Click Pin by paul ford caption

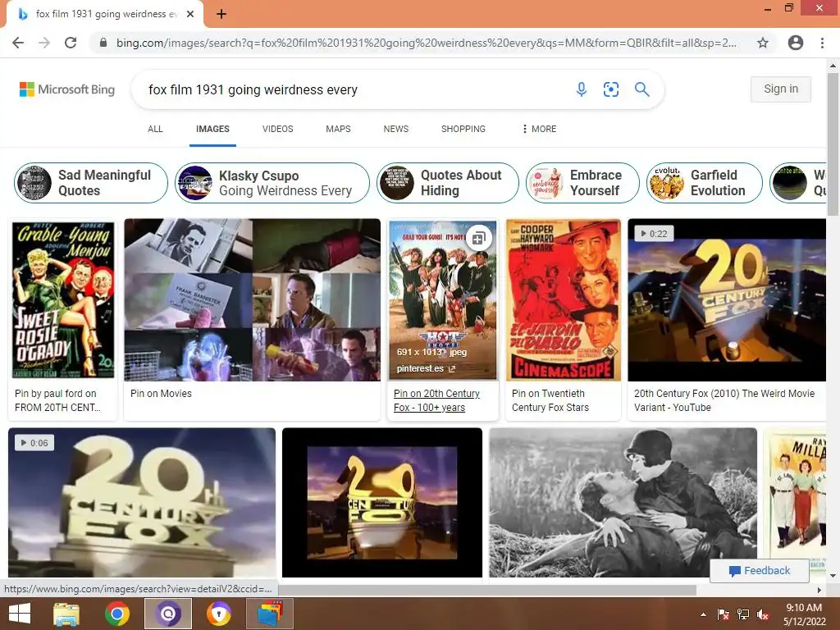[58, 400]
